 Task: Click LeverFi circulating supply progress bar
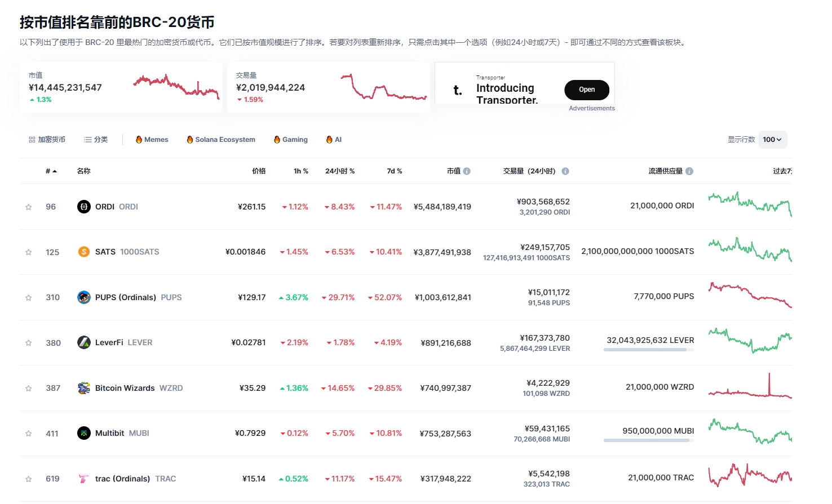pos(649,350)
